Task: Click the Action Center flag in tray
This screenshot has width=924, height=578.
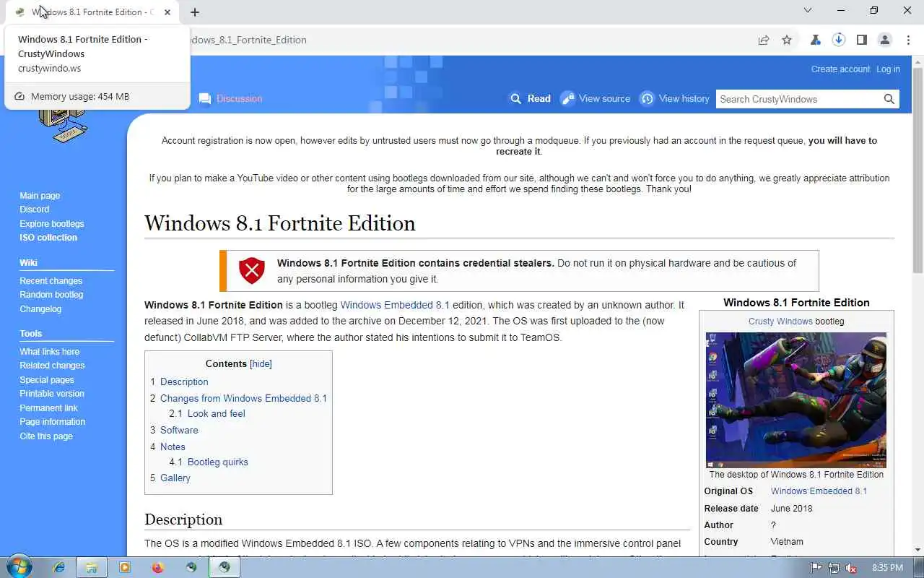Action: pyautogui.click(x=816, y=568)
